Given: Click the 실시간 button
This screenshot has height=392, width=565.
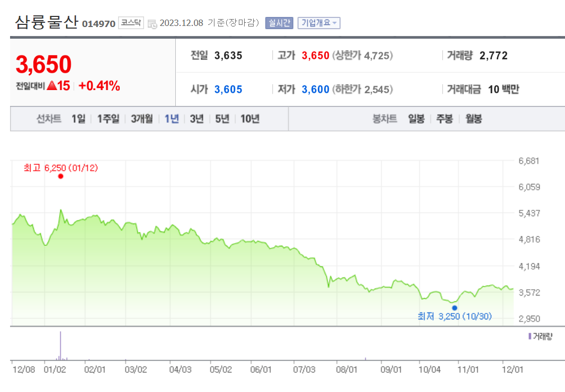Looking at the screenshot, I should point(279,23).
